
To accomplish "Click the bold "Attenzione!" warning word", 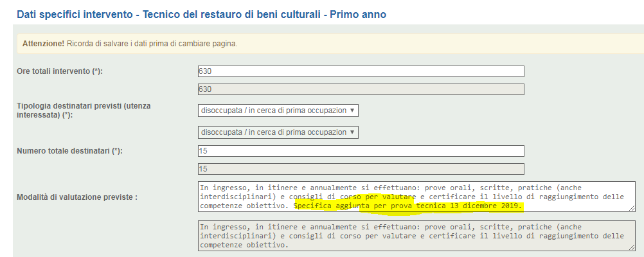I will coord(43,44).
